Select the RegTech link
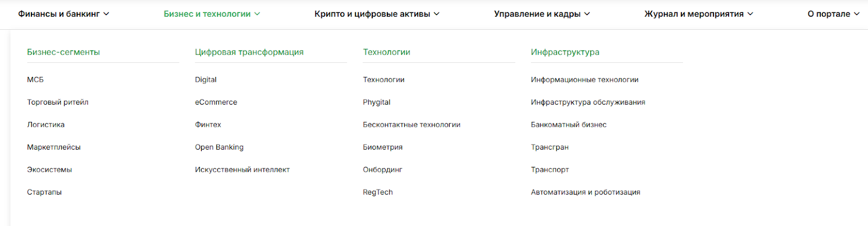868x226 pixels. point(378,192)
